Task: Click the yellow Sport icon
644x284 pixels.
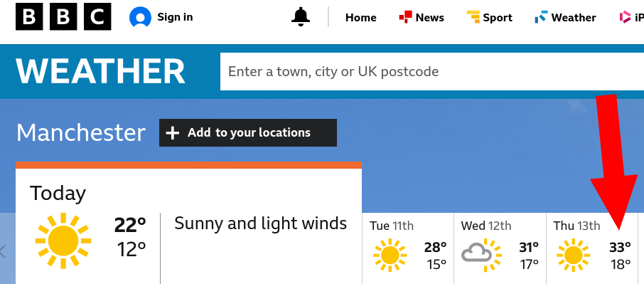Action: [x=473, y=17]
